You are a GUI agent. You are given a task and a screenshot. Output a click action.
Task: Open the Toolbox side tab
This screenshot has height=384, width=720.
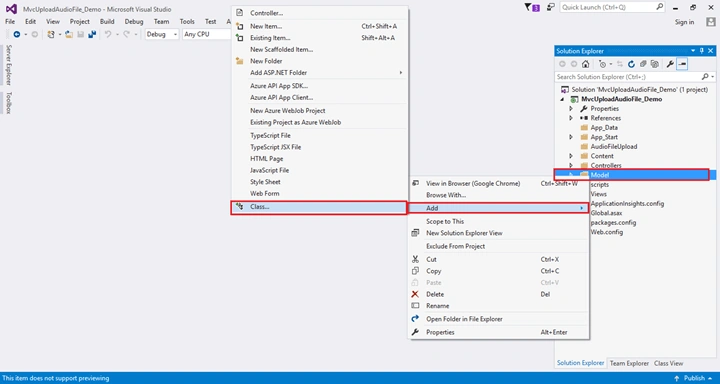[8, 102]
